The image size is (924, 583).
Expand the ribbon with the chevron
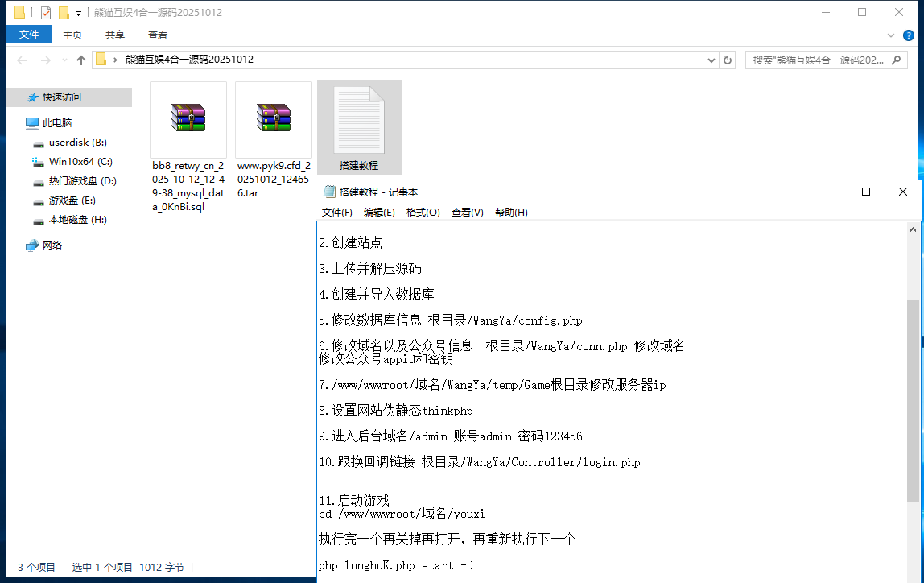tap(891, 35)
